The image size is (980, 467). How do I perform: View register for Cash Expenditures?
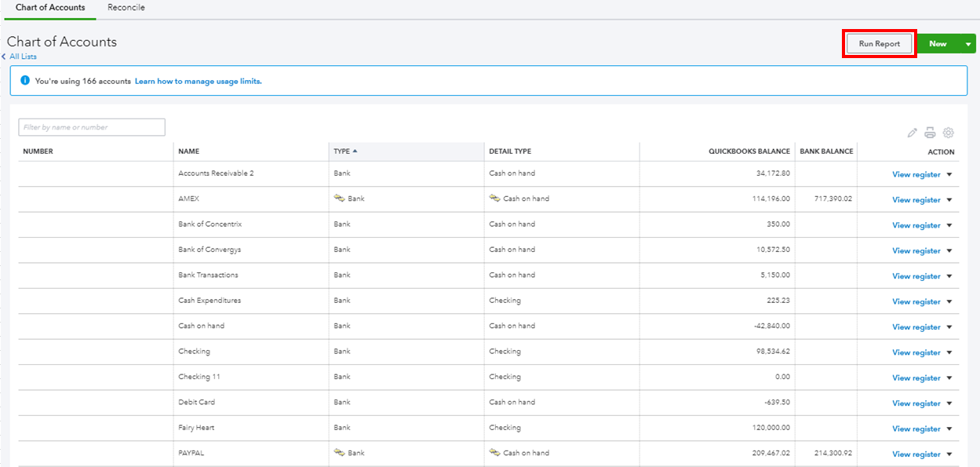click(916, 301)
